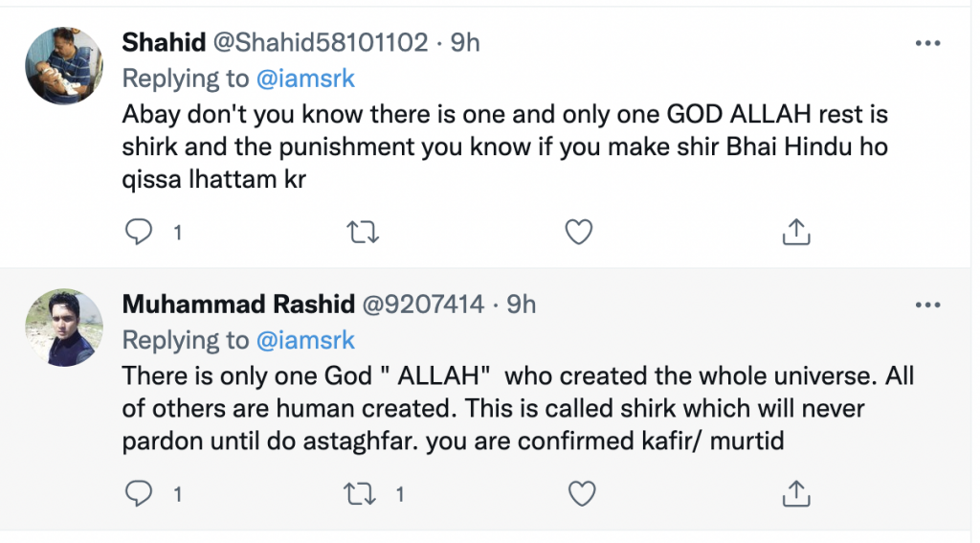Image resolution: width=980 pixels, height=543 pixels.
Task: Like Muhammad Rashid's tweet
Action: (579, 494)
